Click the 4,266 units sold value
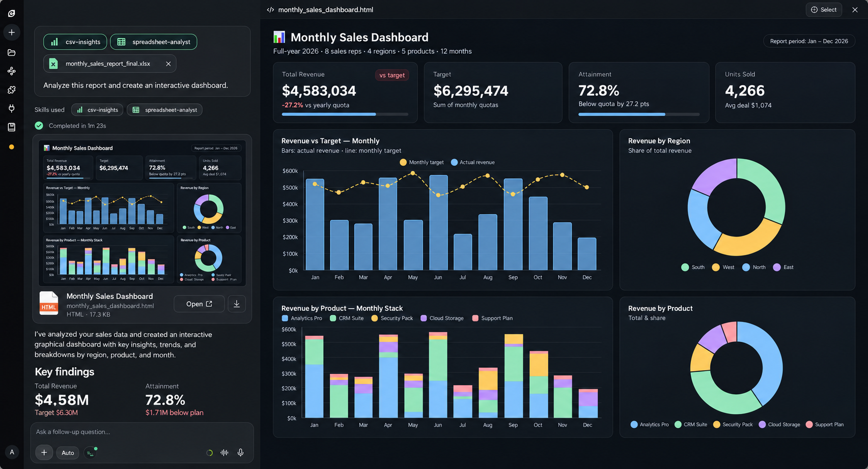The height and width of the screenshot is (469, 868). click(x=745, y=91)
